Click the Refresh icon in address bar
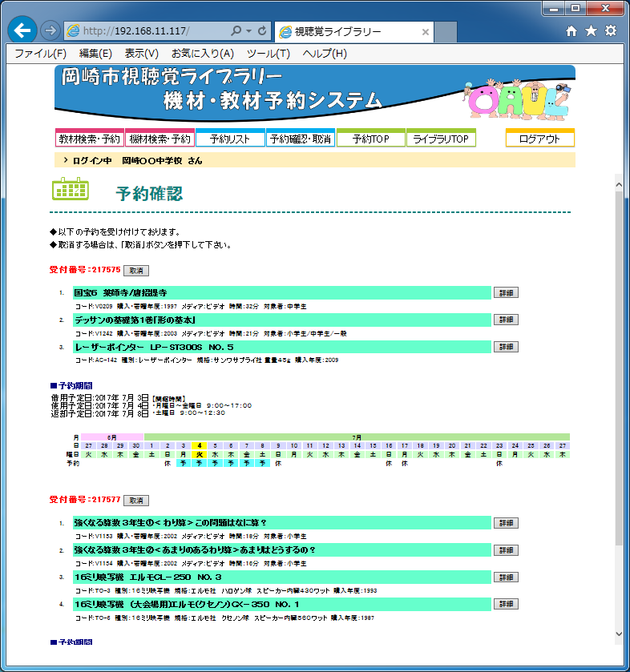This screenshot has height=672, width=630. tap(263, 31)
